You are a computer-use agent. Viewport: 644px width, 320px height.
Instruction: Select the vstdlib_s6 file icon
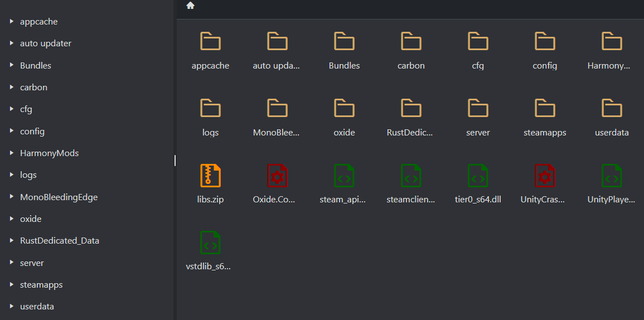(x=210, y=242)
